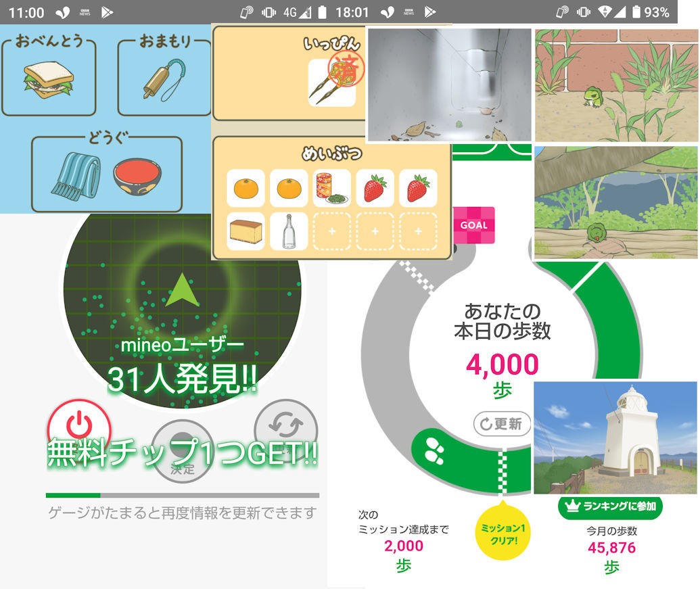Choose the first strawberry in めいぶつ
The width and height of the screenshot is (700, 589).
click(x=375, y=188)
